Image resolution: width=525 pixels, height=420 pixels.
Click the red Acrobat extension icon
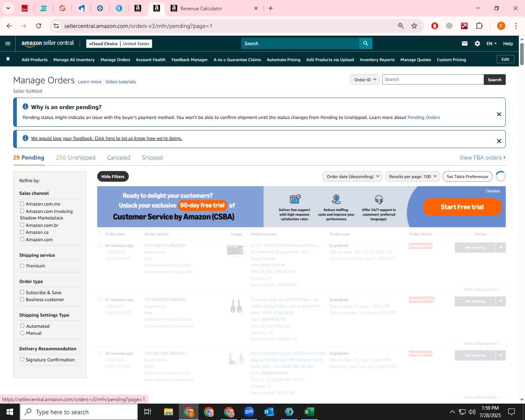464,26
